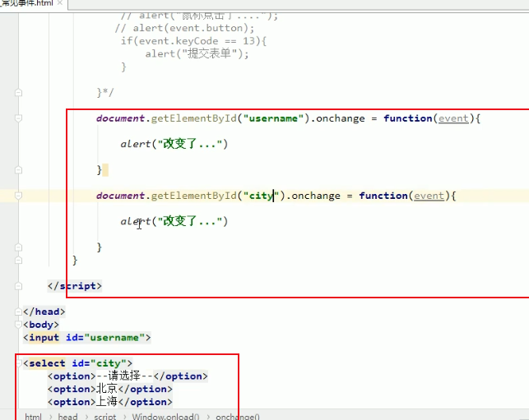
Task: Go to script in the breadcrumb bar
Action: point(105,416)
